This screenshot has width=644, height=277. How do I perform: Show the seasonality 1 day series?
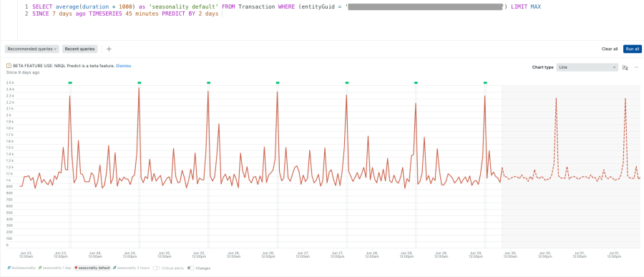54,268
